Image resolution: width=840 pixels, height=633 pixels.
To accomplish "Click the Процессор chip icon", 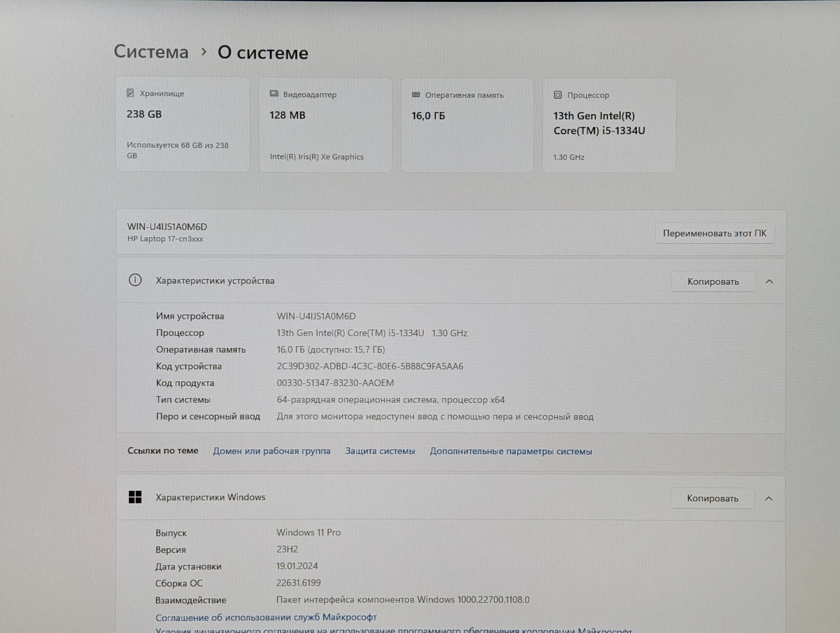I will (558, 95).
